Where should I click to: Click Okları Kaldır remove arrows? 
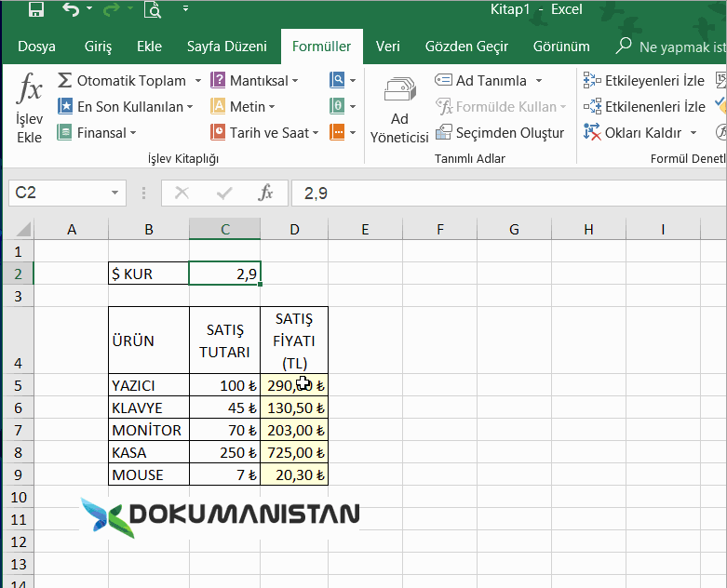(632, 133)
